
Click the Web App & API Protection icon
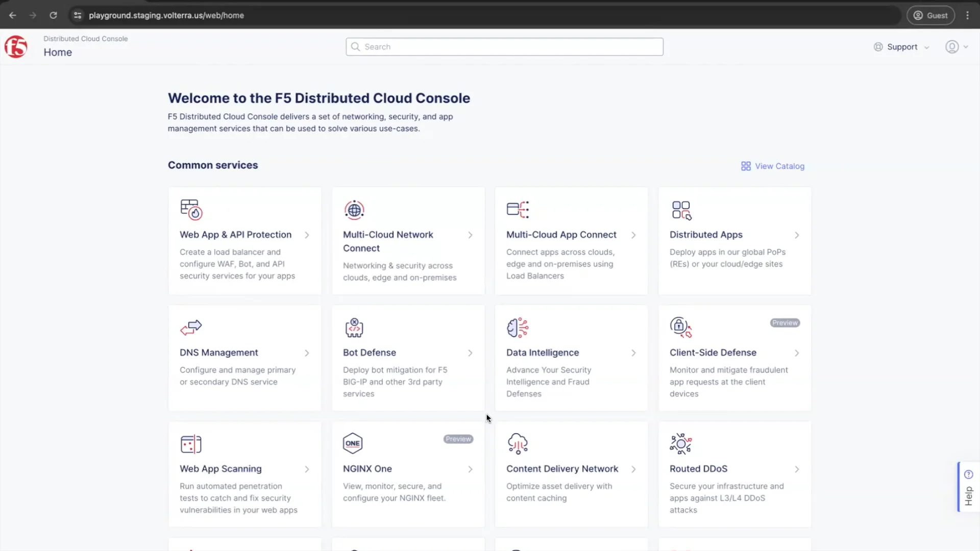point(191,210)
